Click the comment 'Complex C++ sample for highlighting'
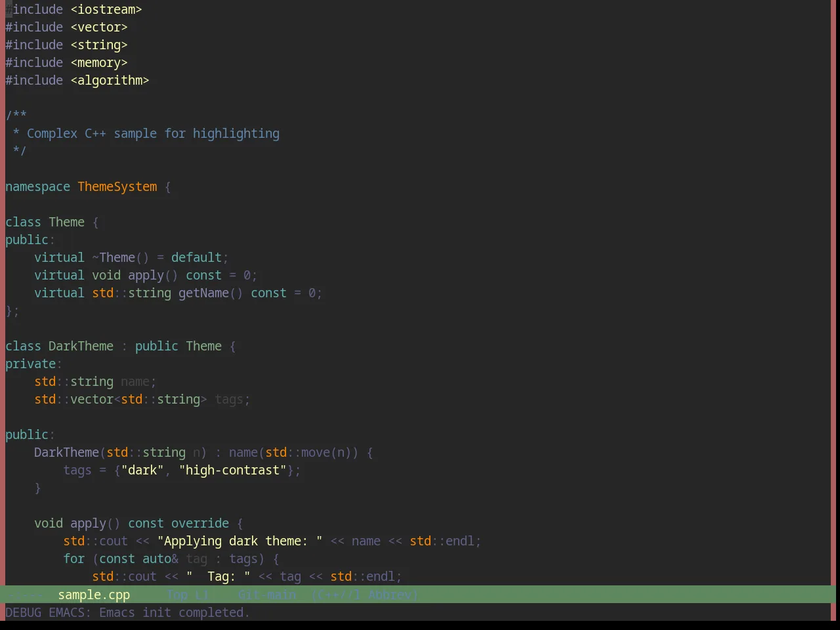This screenshot has width=840, height=630. [153, 133]
